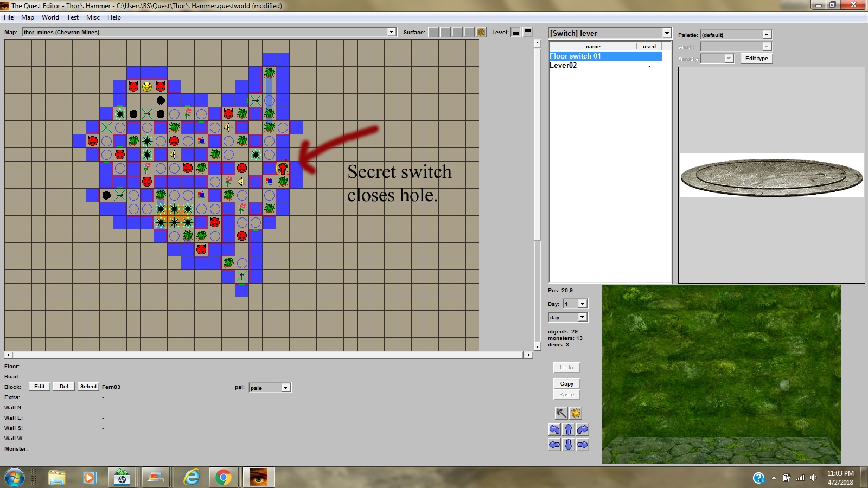Expand the [Switch] lever type dropdown

[x=667, y=33]
